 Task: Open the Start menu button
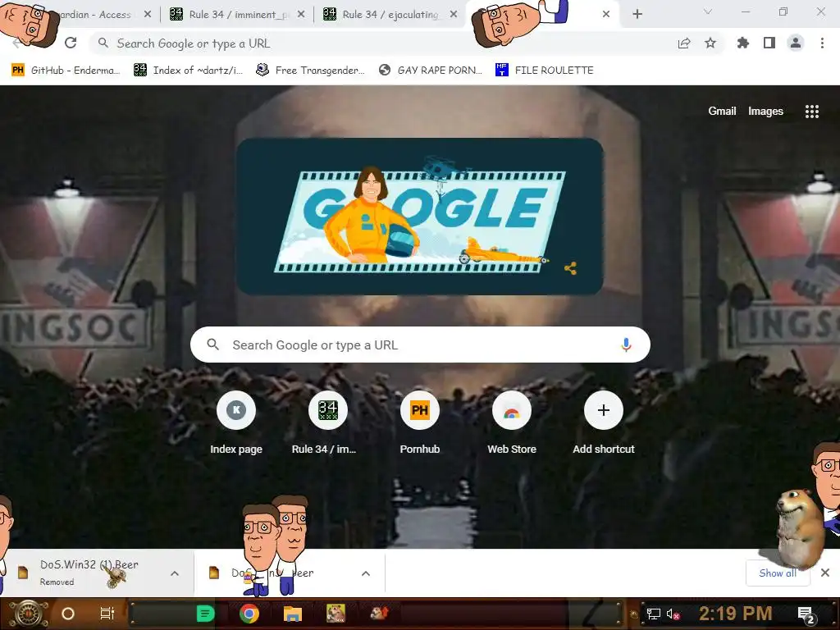click(x=29, y=614)
